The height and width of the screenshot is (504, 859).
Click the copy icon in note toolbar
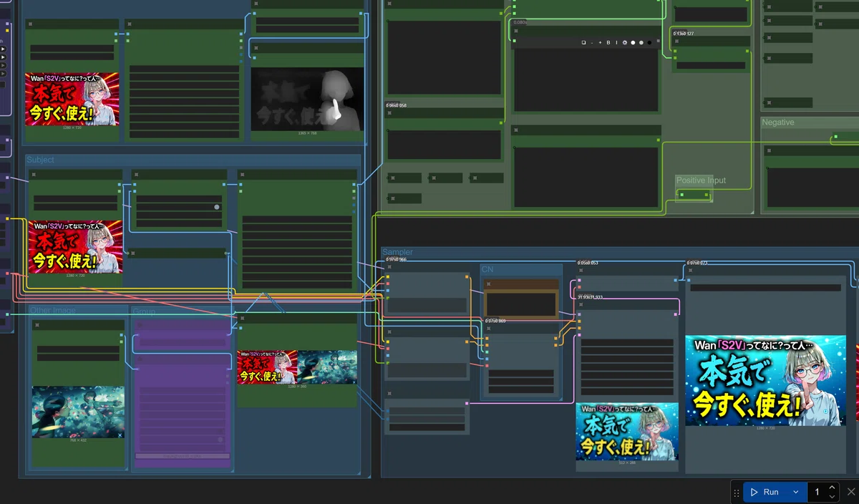click(583, 43)
